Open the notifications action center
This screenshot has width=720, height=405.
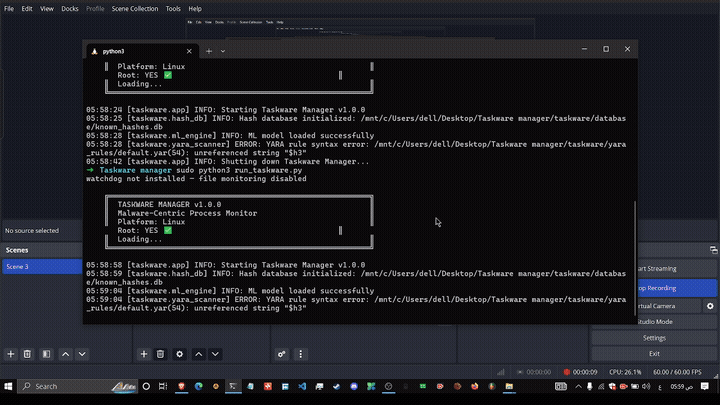pos(705,386)
